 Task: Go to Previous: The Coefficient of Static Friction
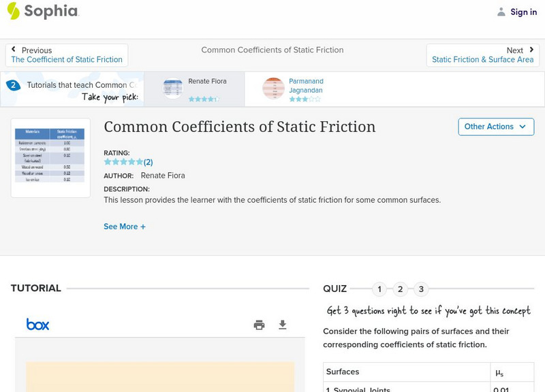67,55
